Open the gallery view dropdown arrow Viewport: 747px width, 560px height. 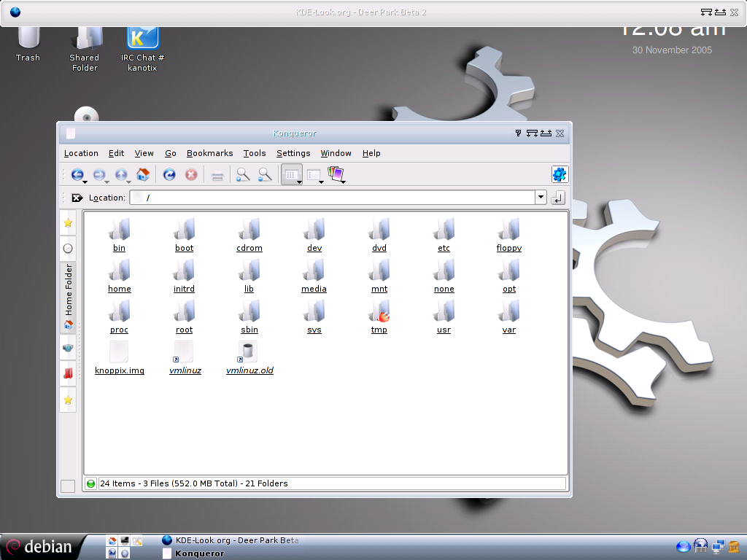pos(343,182)
